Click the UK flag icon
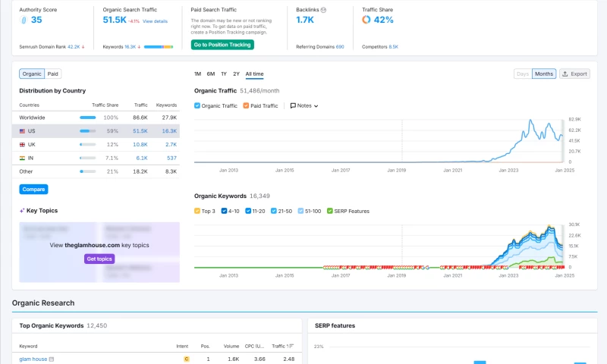The width and height of the screenshot is (607, 364). tap(22, 144)
